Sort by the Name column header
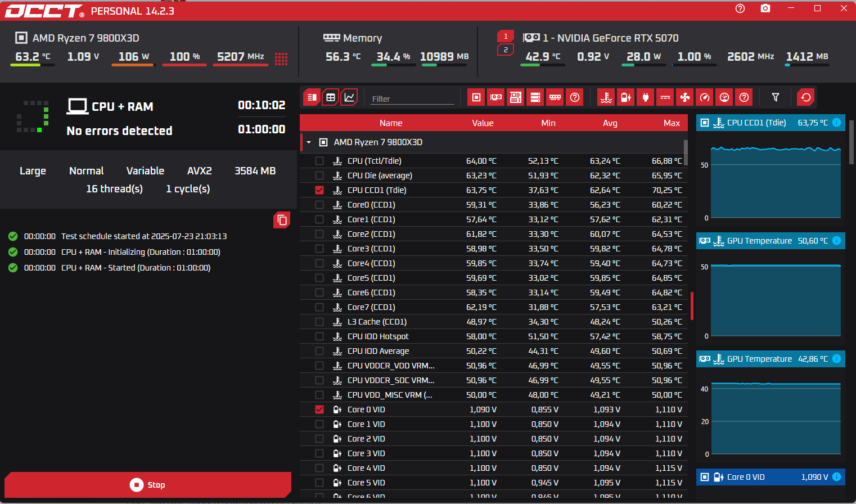The image size is (856, 504). pos(391,123)
